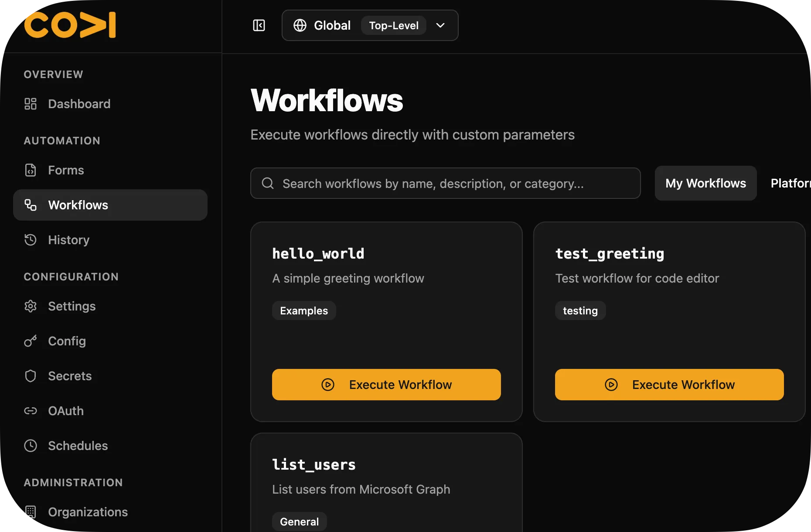811x532 pixels.
Task: Open the History page
Action: 68,240
